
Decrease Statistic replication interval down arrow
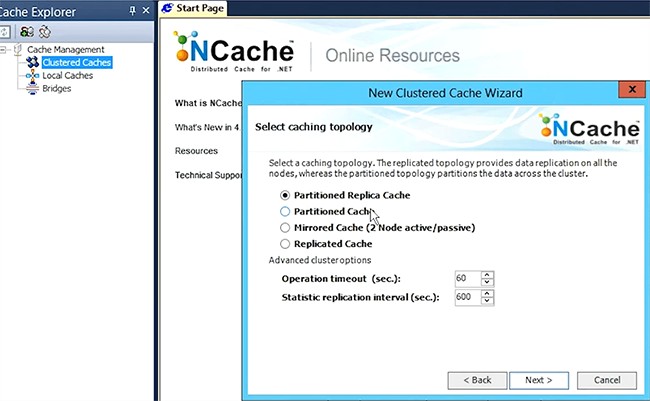tap(487, 301)
